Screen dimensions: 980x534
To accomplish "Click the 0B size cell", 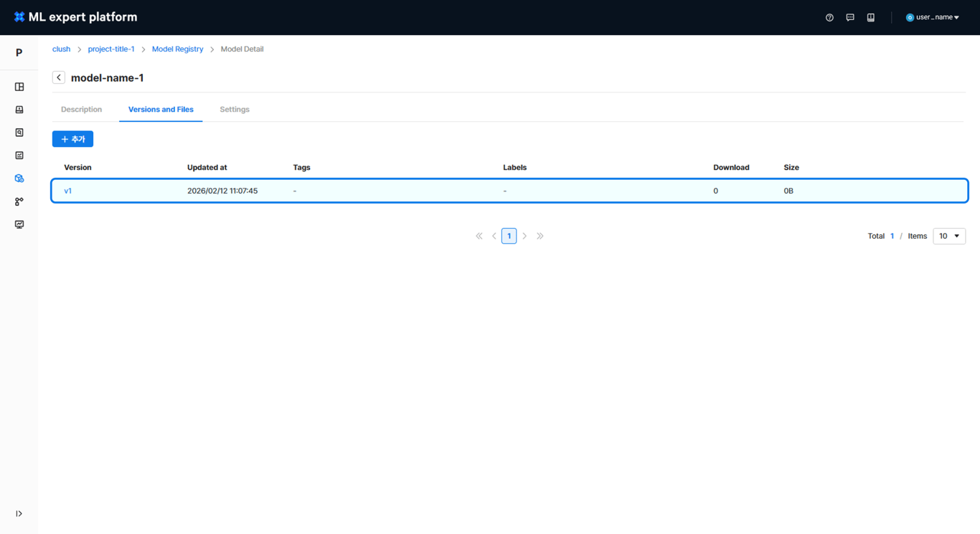I will coord(788,191).
